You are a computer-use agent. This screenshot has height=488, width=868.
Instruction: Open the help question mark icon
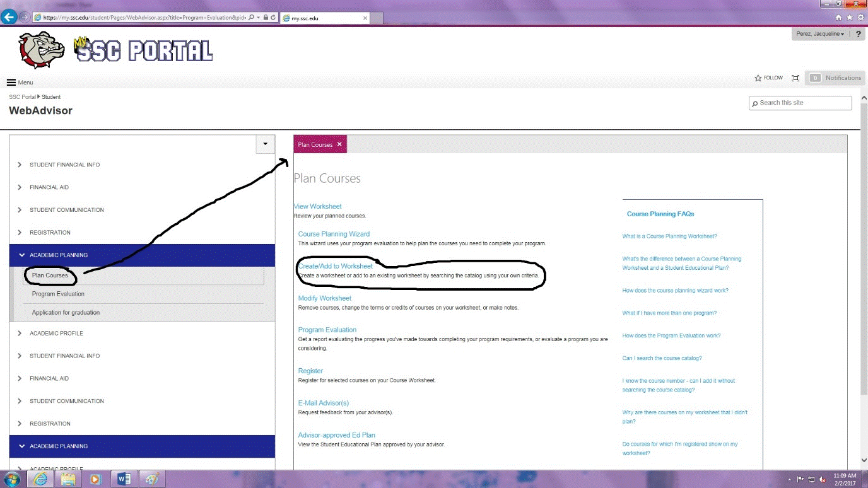coord(858,34)
